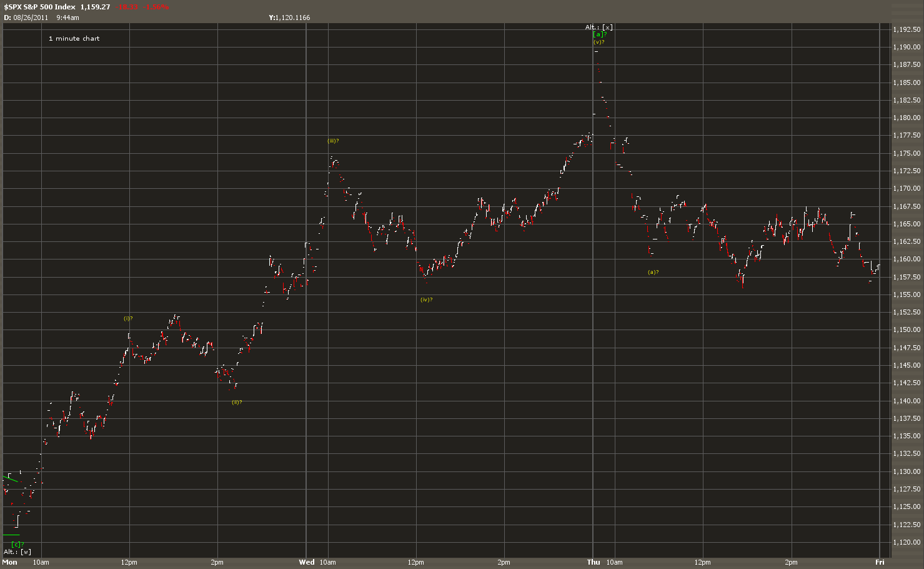
Task: Click the 1,137.50 price axis label
Action: click(907, 418)
